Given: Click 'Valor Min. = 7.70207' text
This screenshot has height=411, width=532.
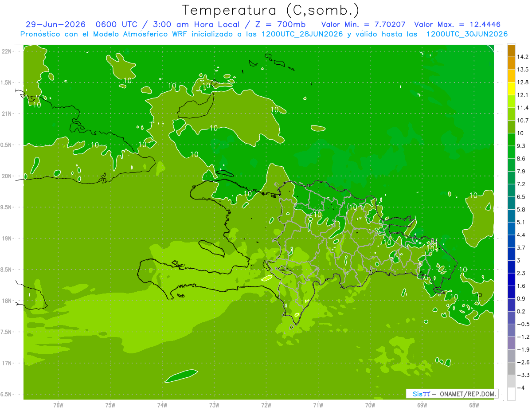Looking at the screenshot, I should [363, 24].
